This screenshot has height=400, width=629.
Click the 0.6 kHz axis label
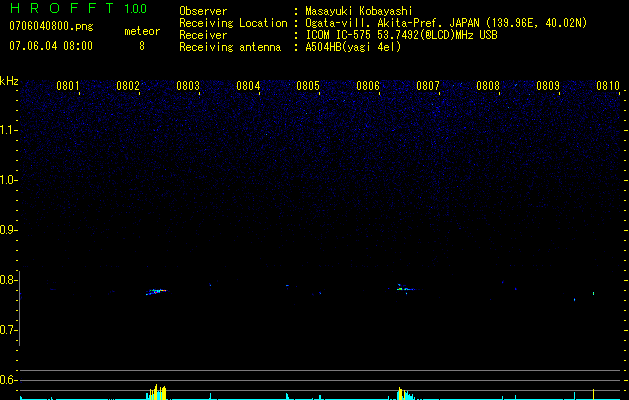(8, 380)
